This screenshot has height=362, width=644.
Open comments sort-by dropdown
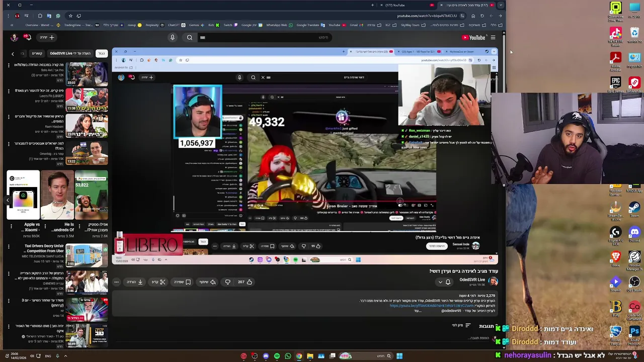pyautogui.click(x=461, y=325)
